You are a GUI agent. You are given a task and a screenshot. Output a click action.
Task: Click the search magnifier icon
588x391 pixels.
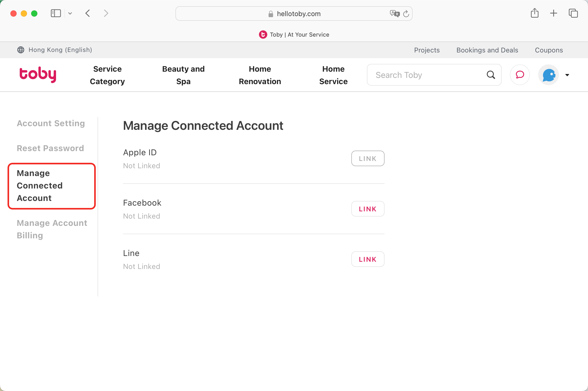(x=491, y=75)
